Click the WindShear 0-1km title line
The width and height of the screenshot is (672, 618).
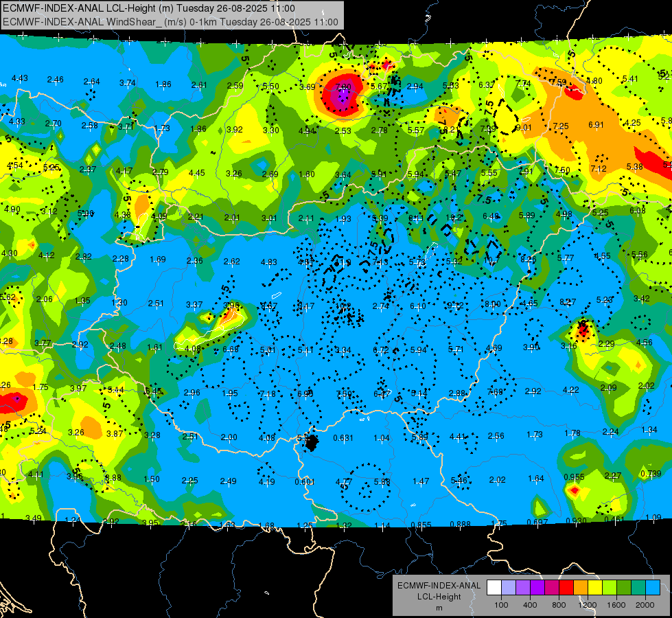(x=170, y=22)
